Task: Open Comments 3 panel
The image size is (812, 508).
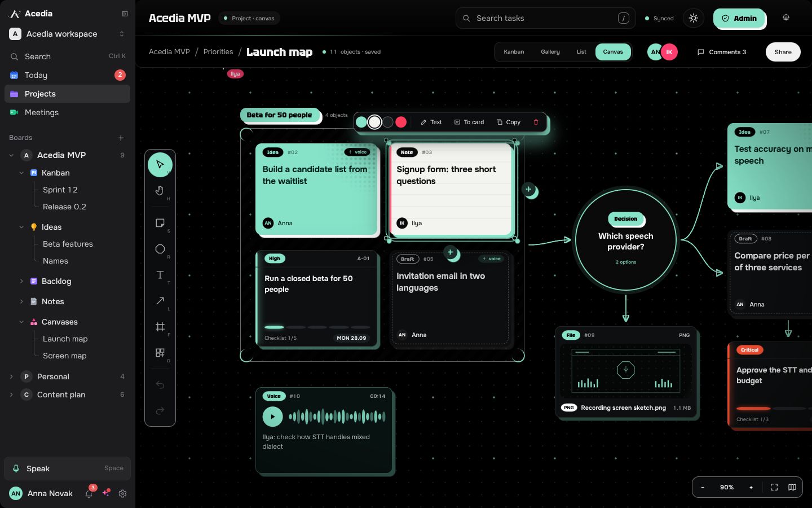Action: (722, 52)
